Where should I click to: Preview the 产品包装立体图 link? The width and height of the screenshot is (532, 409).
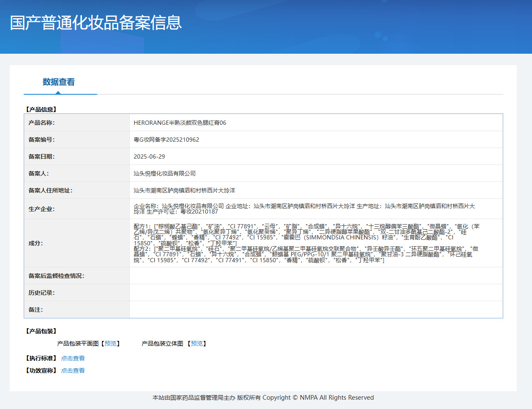pos(197,343)
